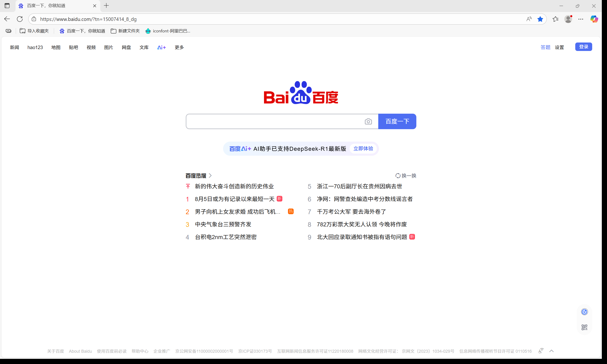This screenshot has height=364, width=607.
Task: Click the Ai+ nav icon
Action: point(162,47)
